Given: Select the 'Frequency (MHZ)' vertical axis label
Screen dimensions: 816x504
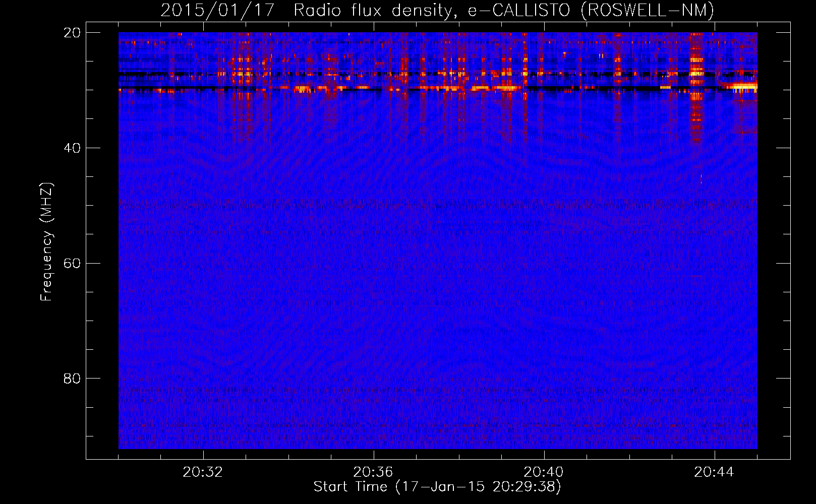Looking at the screenshot, I should click(x=46, y=242).
